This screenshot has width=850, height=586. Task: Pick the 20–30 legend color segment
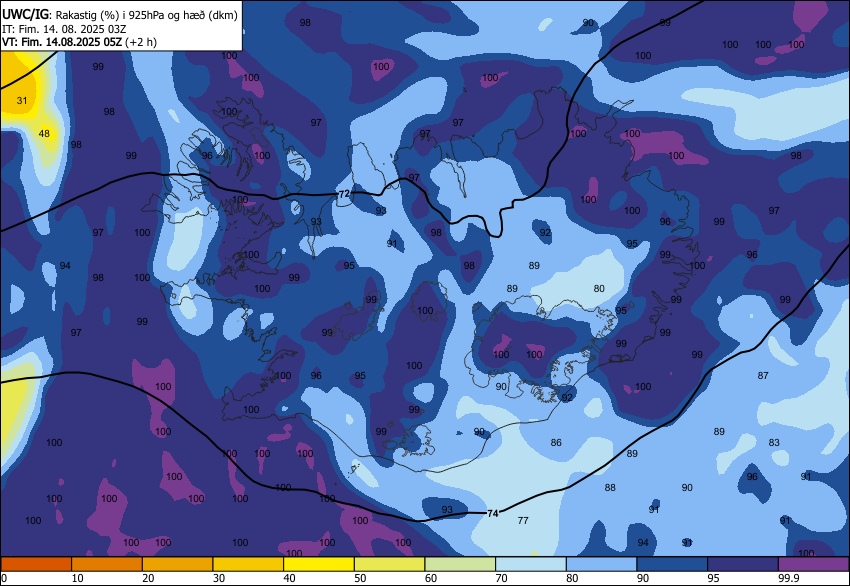click(x=177, y=564)
